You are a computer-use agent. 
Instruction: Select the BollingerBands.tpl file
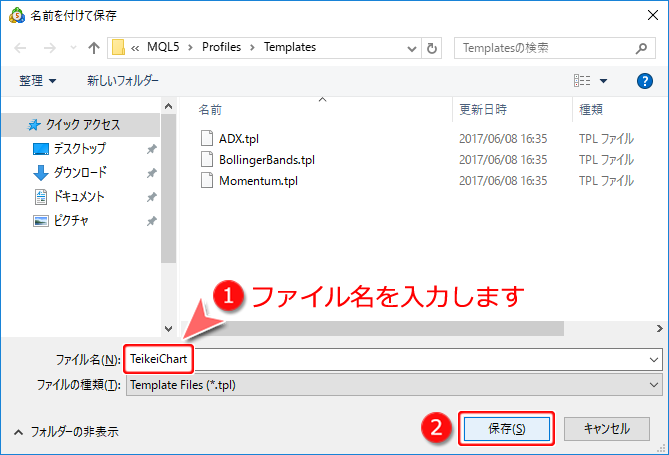(x=267, y=160)
